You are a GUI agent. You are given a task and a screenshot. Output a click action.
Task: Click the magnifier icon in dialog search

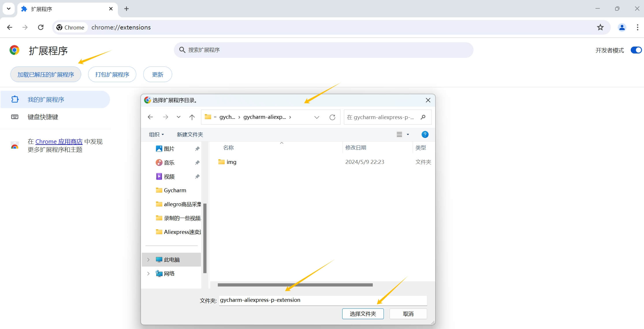tap(423, 117)
